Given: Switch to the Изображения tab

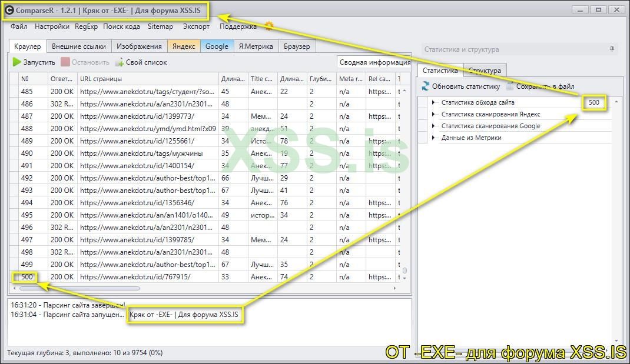Looking at the screenshot, I should tap(139, 46).
